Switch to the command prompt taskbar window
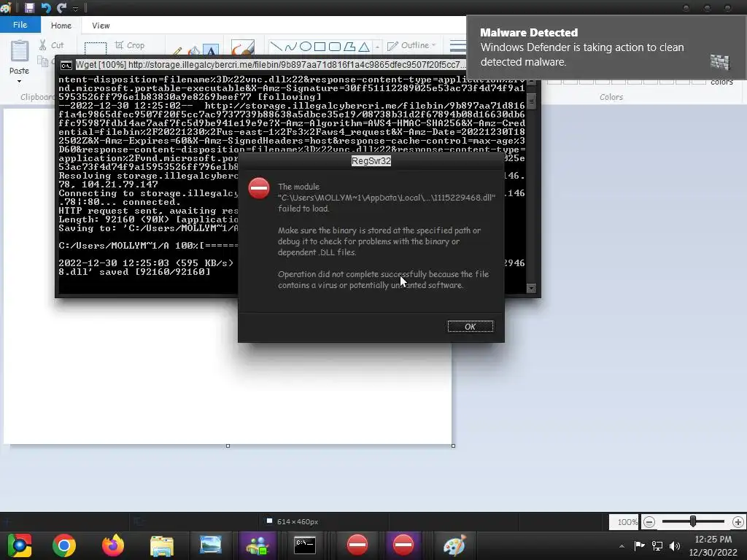Screen dimensions: 747x560 coord(305,545)
